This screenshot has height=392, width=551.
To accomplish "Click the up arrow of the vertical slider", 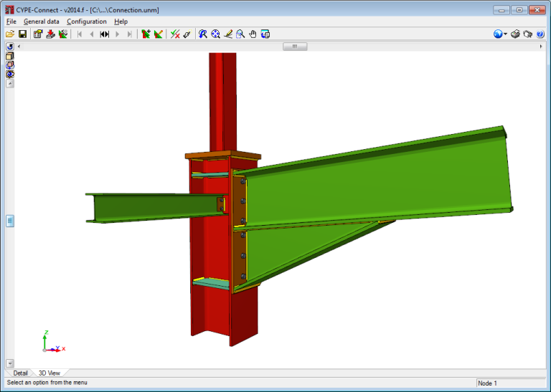I will pyautogui.click(x=10, y=84).
